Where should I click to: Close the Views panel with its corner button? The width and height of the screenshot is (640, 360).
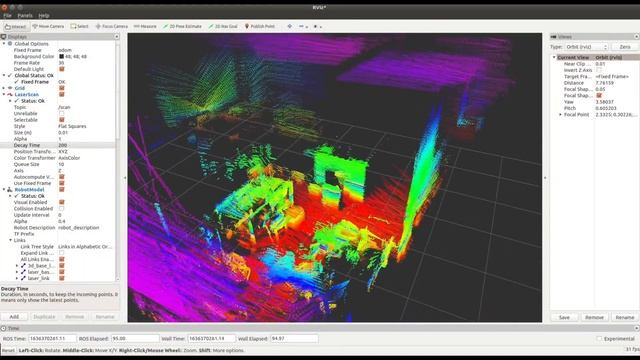coord(637,37)
